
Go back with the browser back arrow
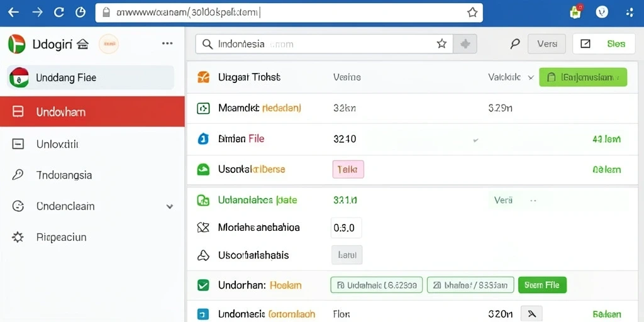pos(13,13)
